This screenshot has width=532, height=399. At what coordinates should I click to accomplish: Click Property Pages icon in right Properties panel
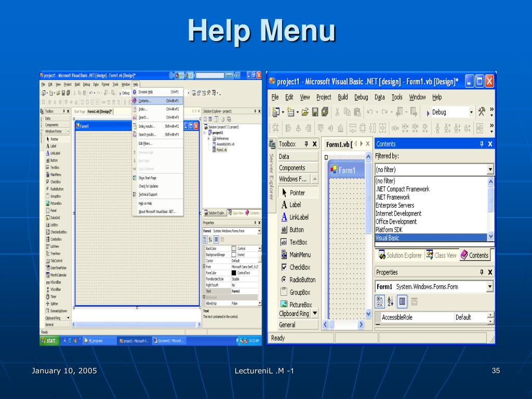click(x=414, y=301)
